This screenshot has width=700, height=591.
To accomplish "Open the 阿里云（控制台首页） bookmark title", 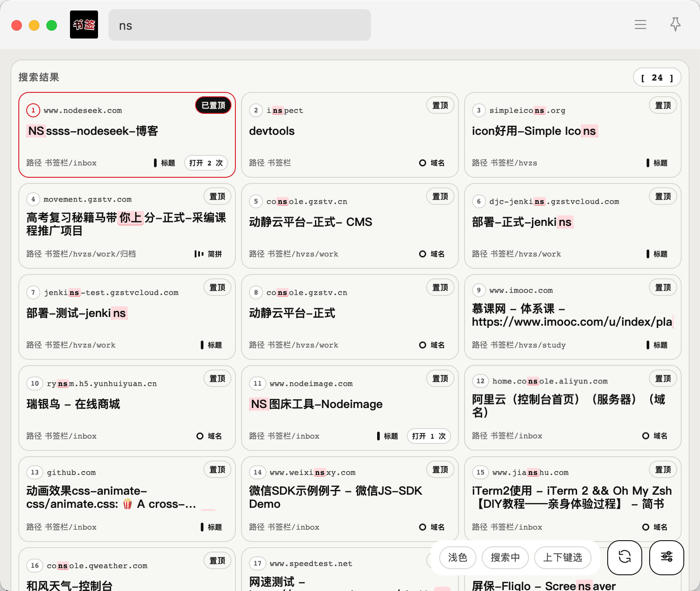I will [x=568, y=406].
